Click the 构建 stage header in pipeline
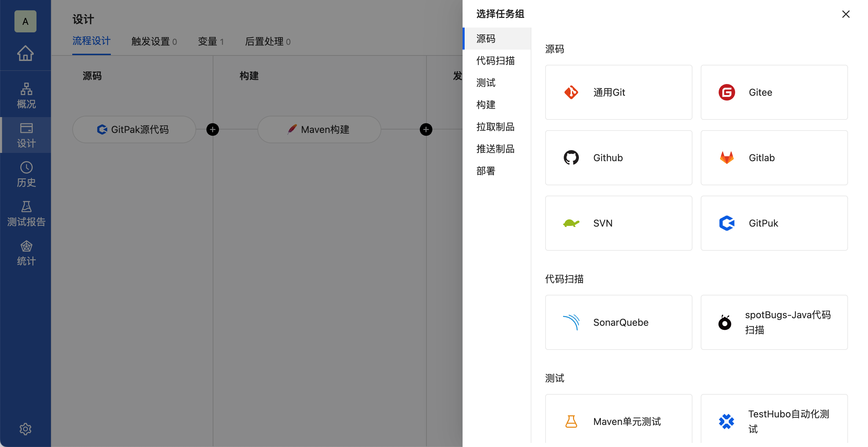The image size is (868, 447). pyautogui.click(x=249, y=76)
